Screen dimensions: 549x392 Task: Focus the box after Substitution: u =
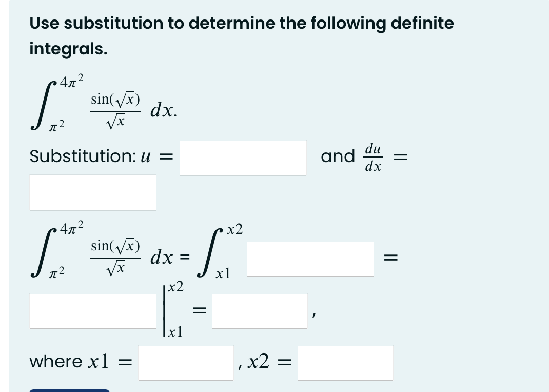point(243,157)
